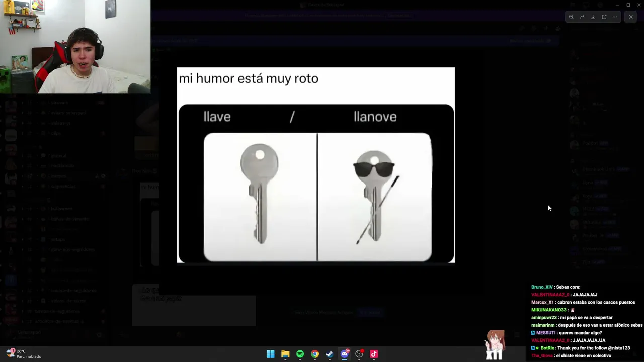Forward the image using the arrow icon
Screen dimensions: 644x362
pos(582,17)
